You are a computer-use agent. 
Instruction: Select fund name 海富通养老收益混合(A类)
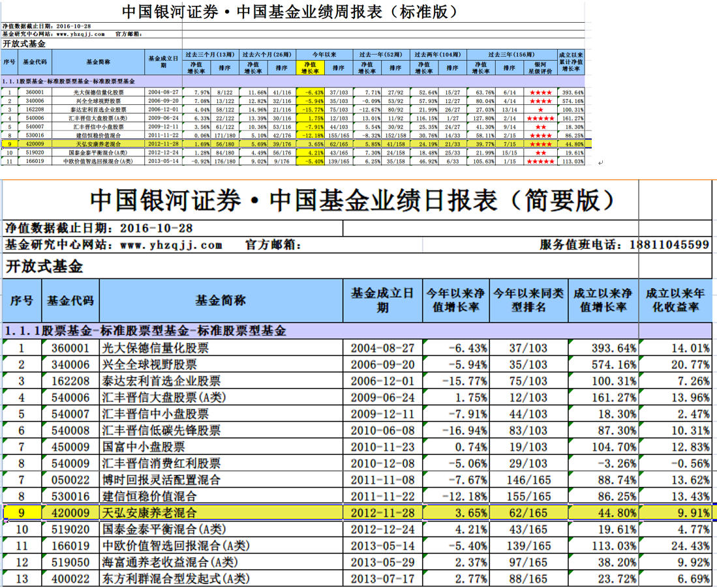click(x=170, y=562)
